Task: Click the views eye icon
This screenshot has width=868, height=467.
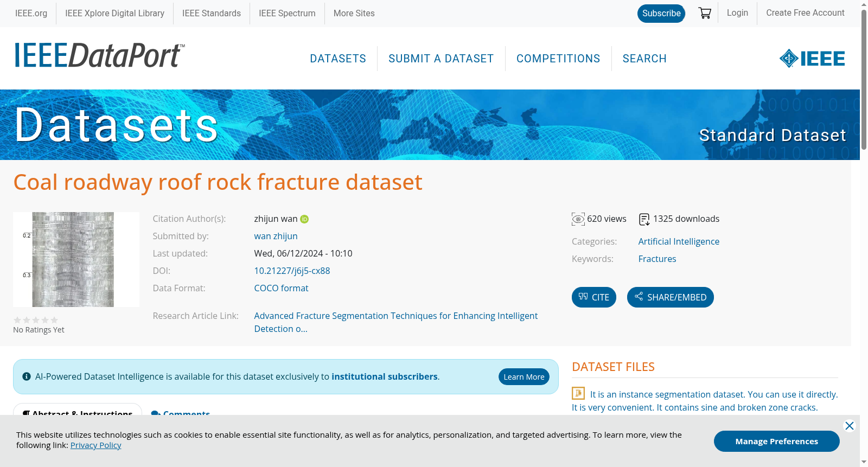Action: click(578, 219)
